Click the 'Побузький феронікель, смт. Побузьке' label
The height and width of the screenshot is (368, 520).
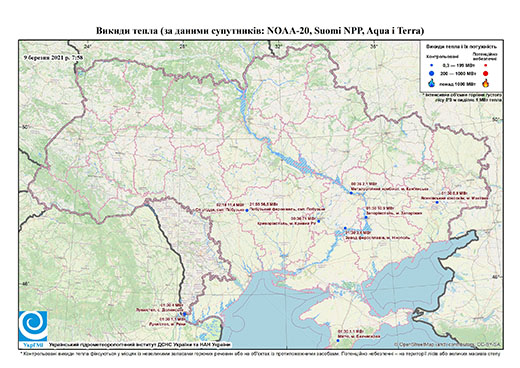[287, 209]
